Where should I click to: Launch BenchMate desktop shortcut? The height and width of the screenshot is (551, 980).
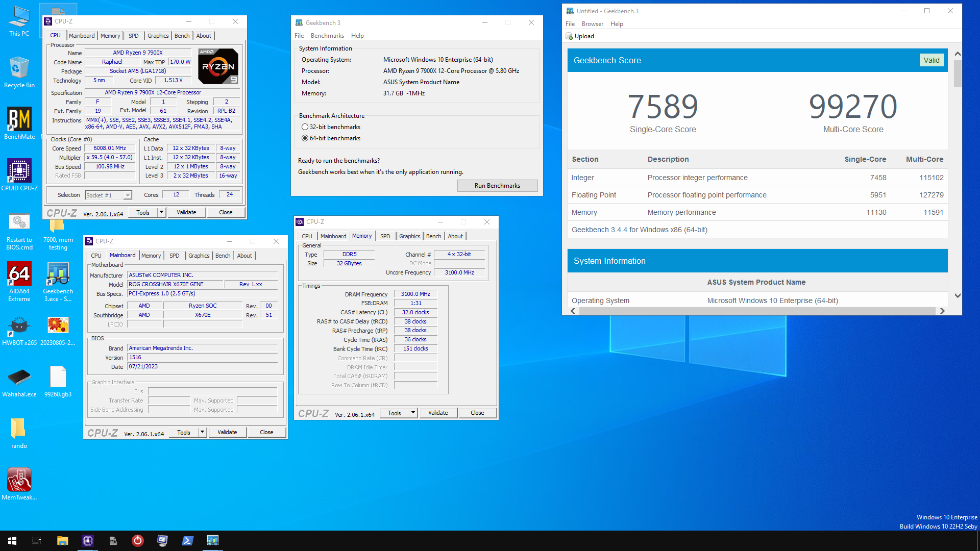click(x=19, y=123)
